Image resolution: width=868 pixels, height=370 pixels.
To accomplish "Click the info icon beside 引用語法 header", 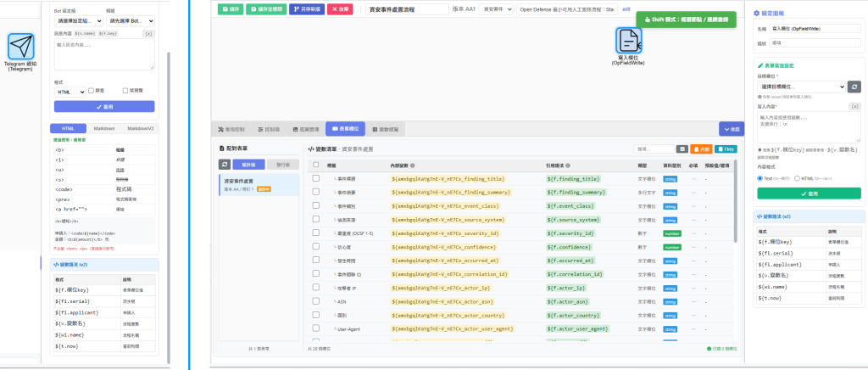I will 568,165.
